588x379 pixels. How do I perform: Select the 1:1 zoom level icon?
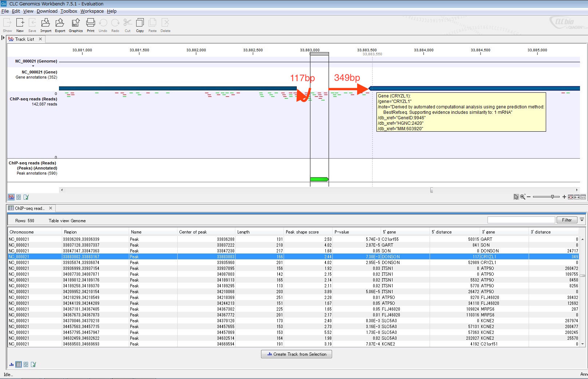pyautogui.click(x=583, y=197)
